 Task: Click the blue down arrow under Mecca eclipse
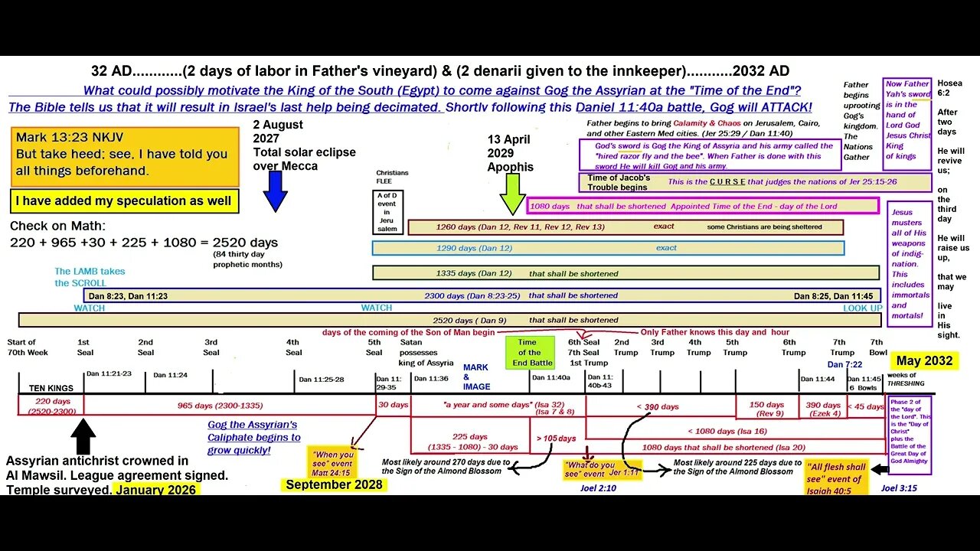[x=275, y=192]
